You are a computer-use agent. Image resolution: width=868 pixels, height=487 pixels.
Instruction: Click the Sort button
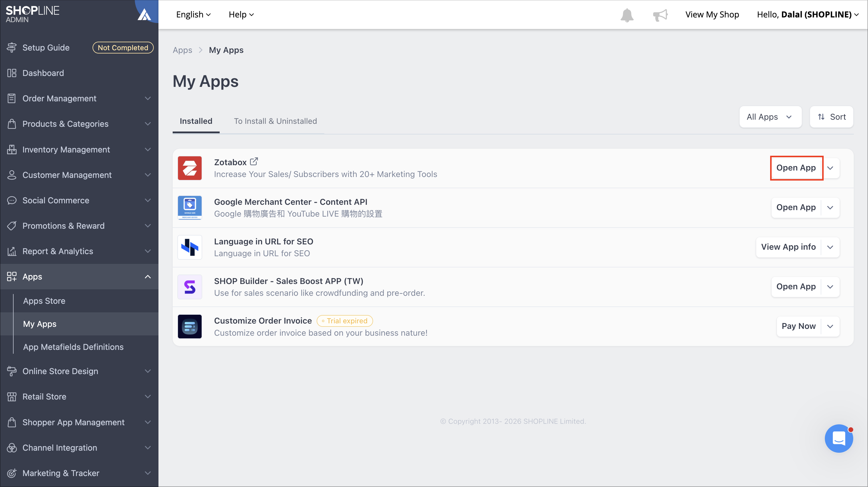(x=832, y=117)
